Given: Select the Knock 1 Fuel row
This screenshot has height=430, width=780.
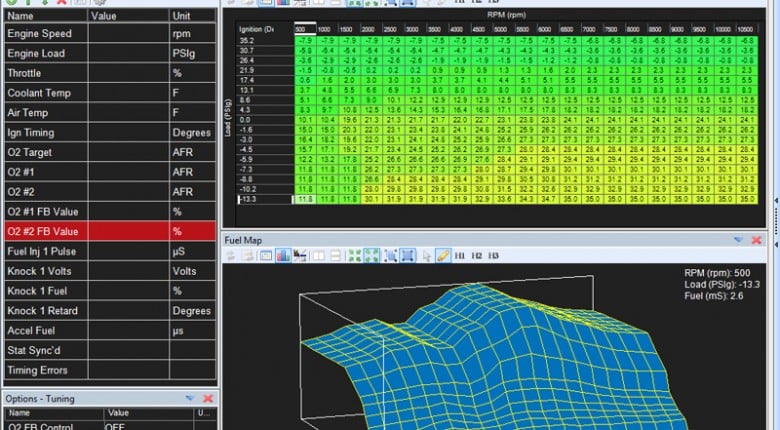Looking at the screenshot, I should click(110, 291).
